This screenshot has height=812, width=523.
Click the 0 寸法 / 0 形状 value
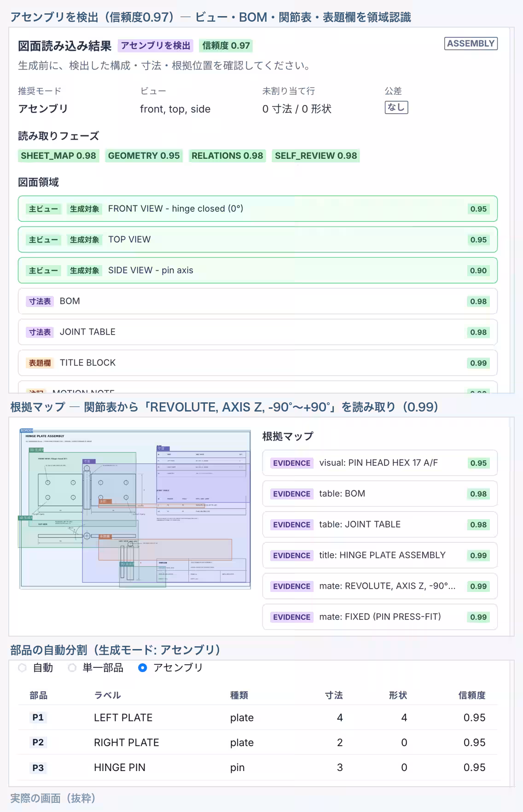pyautogui.click(x=297, y=109)
